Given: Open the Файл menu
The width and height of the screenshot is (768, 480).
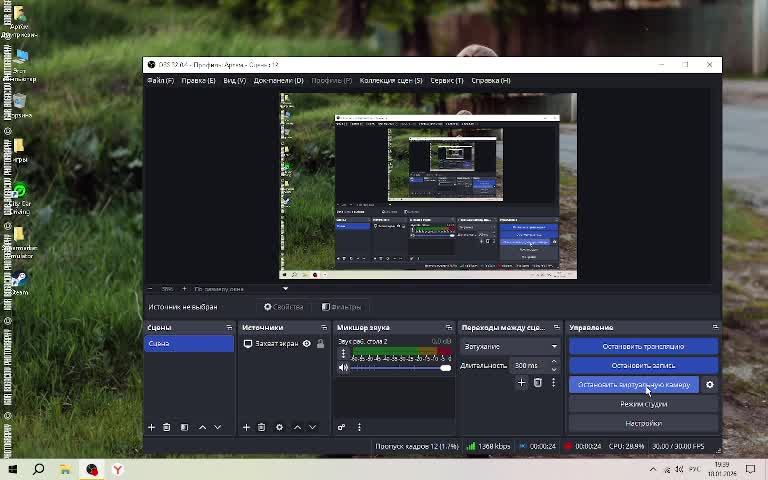Looking at the screenshot, I should 160,80.
